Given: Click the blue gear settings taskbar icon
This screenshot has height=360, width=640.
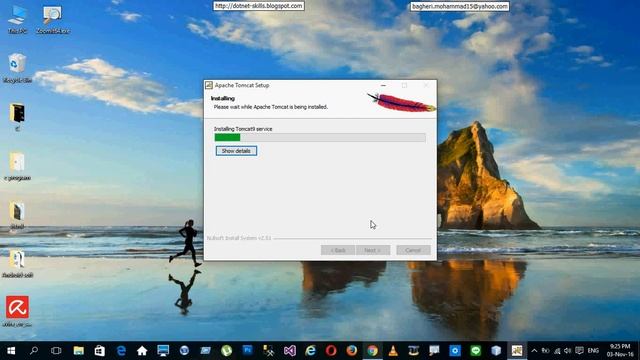Looking at the screenshot, I should 455,351.
